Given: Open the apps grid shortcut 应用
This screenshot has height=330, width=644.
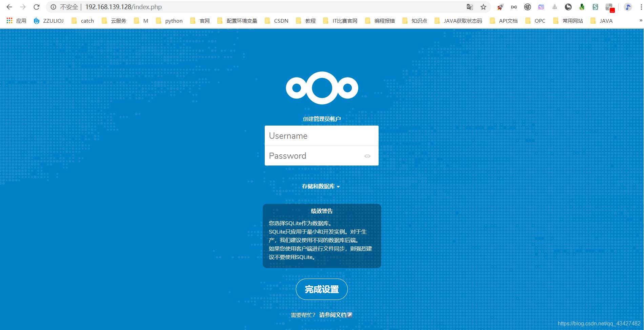Looking at the screenshot, I should pyautogui.click(x=16, y=21).
